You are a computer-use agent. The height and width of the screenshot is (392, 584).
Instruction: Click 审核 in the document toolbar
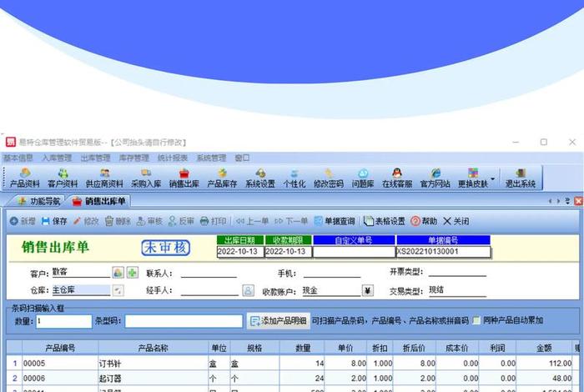pos(149,221)
